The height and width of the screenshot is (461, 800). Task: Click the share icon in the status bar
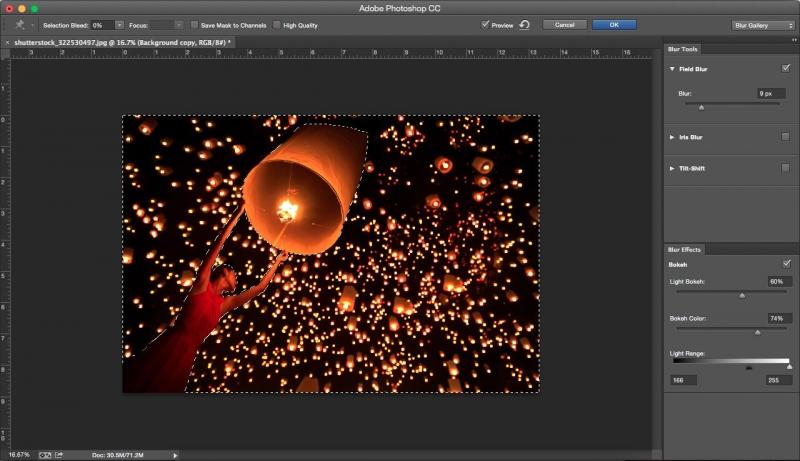coord(58,454)
